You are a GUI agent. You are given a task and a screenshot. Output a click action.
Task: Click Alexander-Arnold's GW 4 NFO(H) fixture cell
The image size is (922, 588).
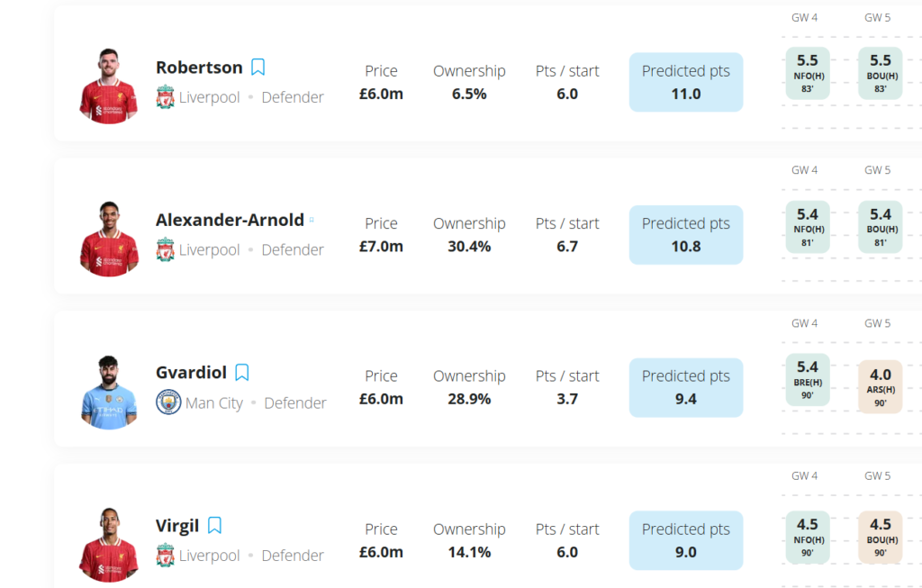[807, 226]
